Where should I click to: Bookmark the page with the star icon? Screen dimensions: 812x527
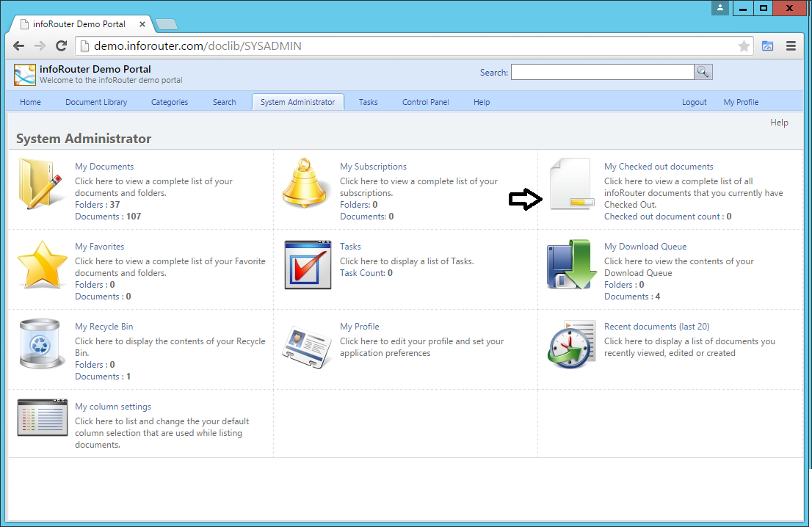pos(744,46)
